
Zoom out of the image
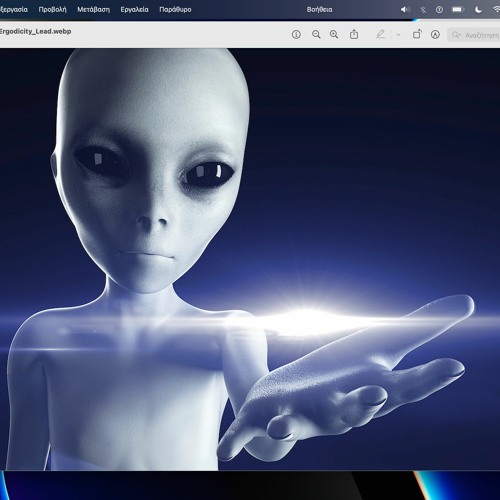(x=316, y=34)
